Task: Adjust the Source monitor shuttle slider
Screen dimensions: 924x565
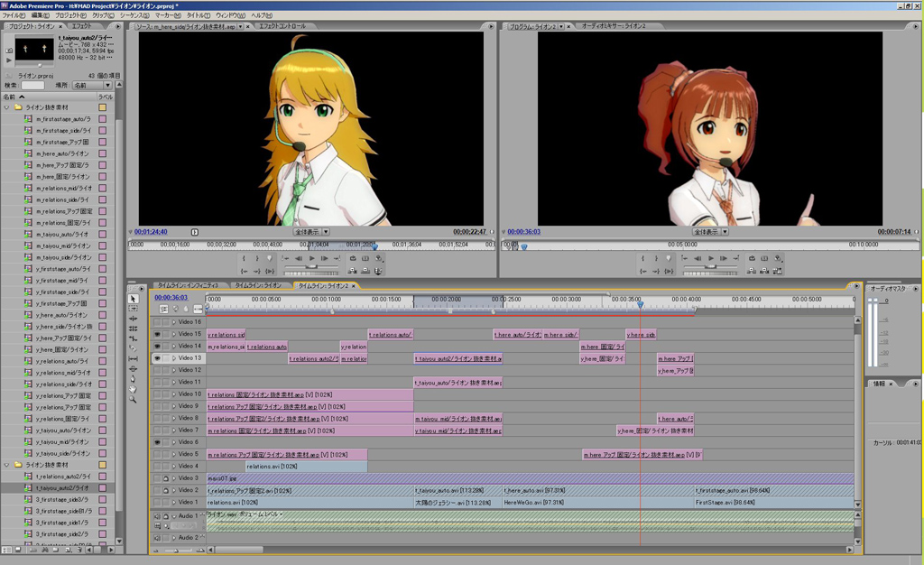Action: pyautogui.click(x=311, y=267)
